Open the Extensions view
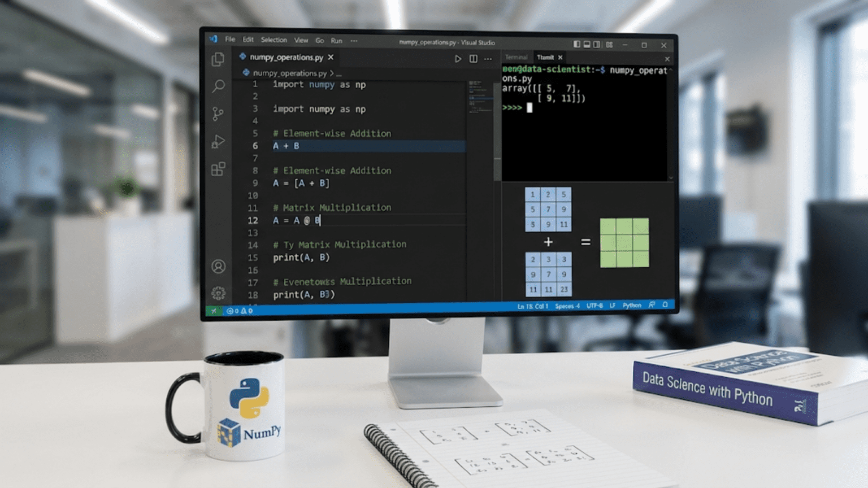This screenshot has height=488, width=868. 218,168
